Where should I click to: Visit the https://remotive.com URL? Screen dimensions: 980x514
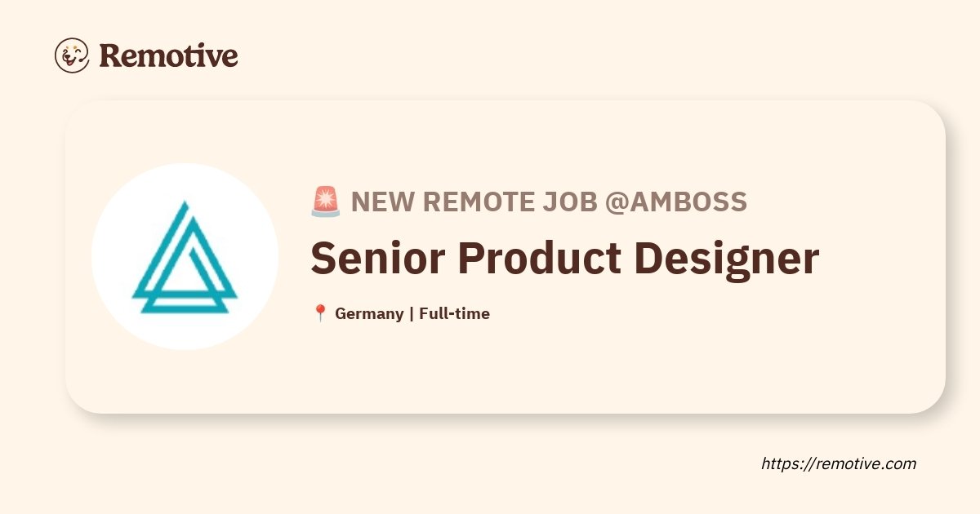(839, 463)
